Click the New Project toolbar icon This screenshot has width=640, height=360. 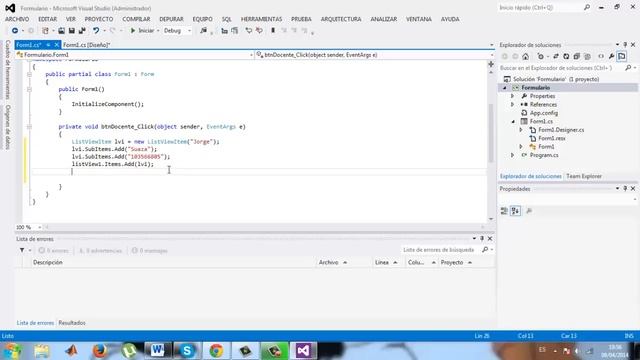[45, 31]
